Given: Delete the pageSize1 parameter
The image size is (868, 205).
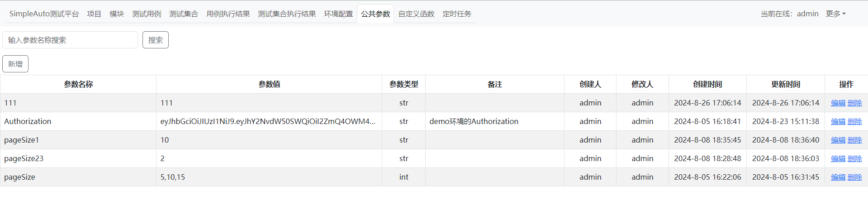Looking at the screenshot, I should coord(855,140).
